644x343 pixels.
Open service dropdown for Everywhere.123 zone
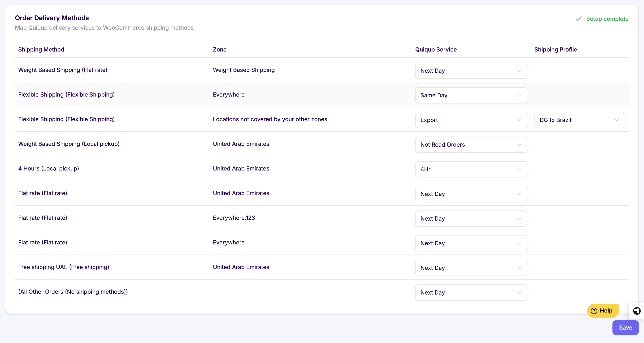(471, 219)
